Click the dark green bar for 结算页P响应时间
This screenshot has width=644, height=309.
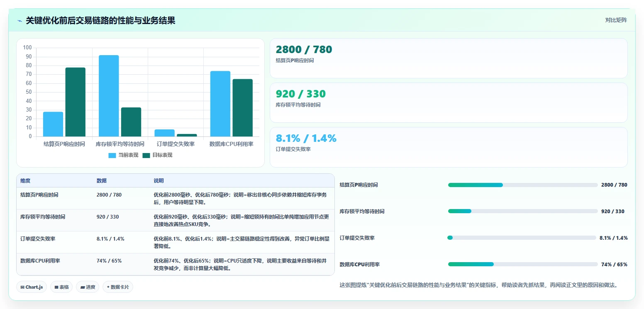75,102
